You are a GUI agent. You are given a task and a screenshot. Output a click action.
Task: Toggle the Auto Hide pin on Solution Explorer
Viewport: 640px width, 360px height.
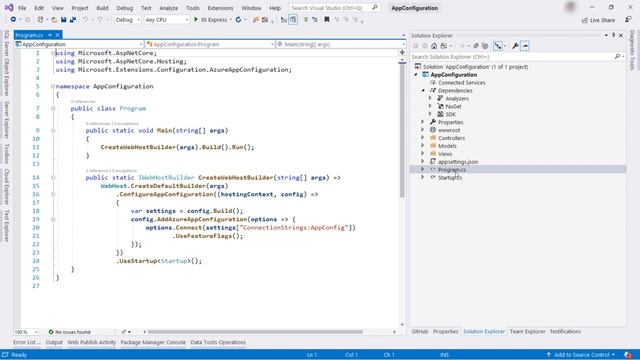[613, 36]
